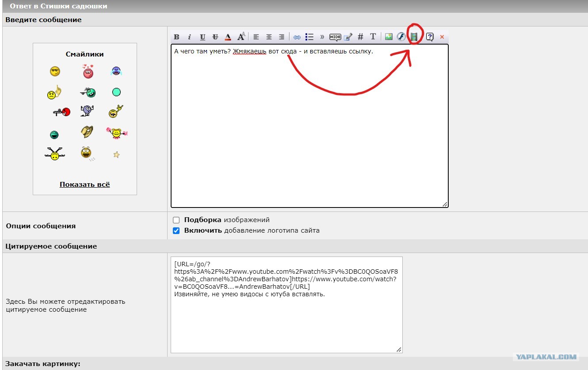Insert a code tag with the # icon
588x370 pixels.
coord(360,37)
